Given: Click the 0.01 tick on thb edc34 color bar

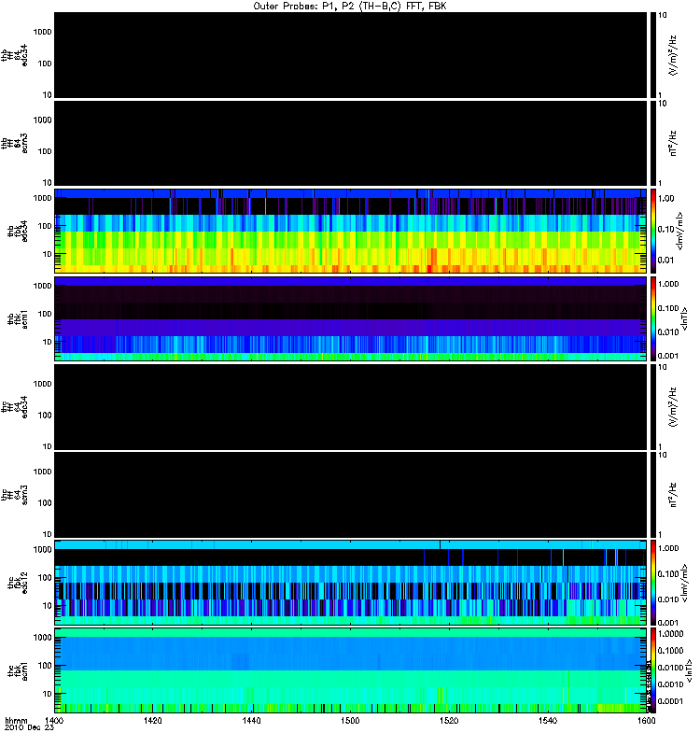Looking at the screenshot, I should tap(666, 261).
